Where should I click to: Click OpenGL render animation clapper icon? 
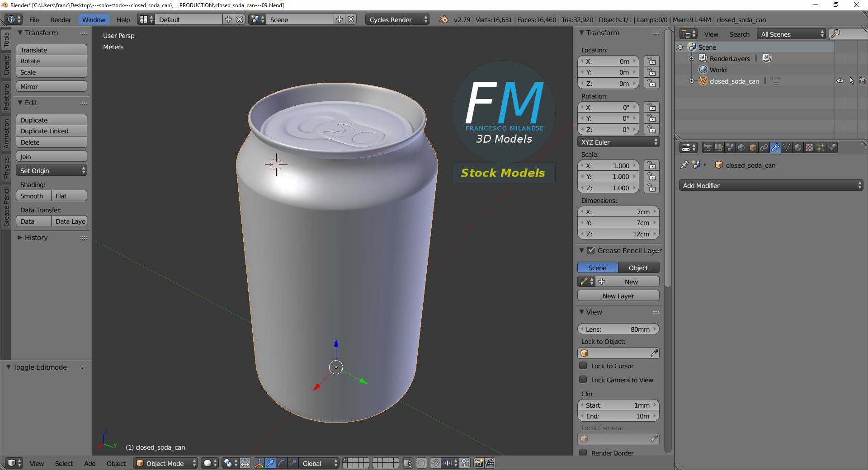click(490, 463)
